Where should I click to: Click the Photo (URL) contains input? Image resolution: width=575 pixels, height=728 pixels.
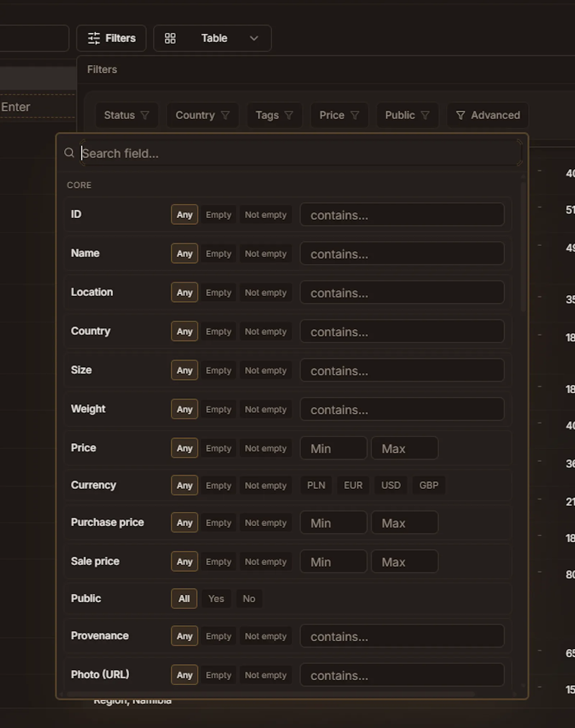click(x=402, y=675)
